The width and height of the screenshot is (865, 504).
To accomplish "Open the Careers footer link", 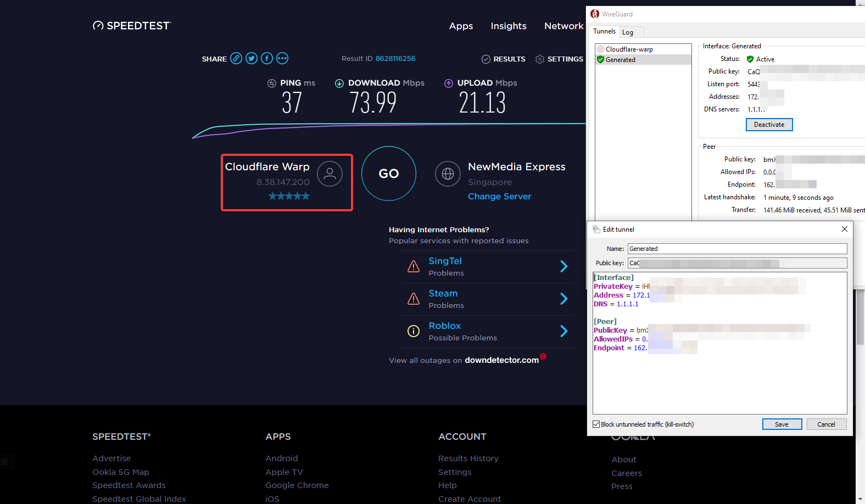I will point(627,473).
